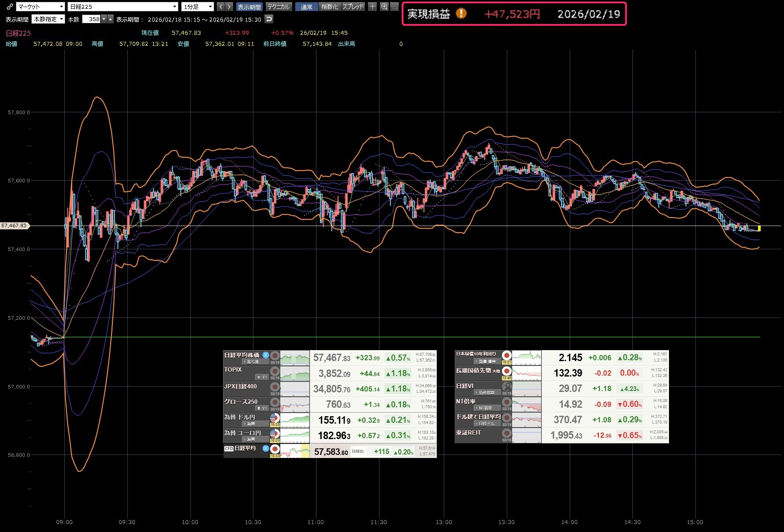Open the 日経225 symbol dropdown
This screenshot has height=532, width=784.
pyautogui.click(x=123, y=7)
